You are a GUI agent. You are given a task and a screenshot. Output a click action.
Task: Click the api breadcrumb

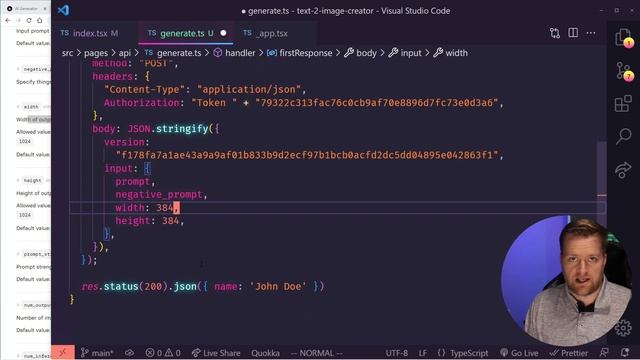pyautogui.click(x=125, y=53)
